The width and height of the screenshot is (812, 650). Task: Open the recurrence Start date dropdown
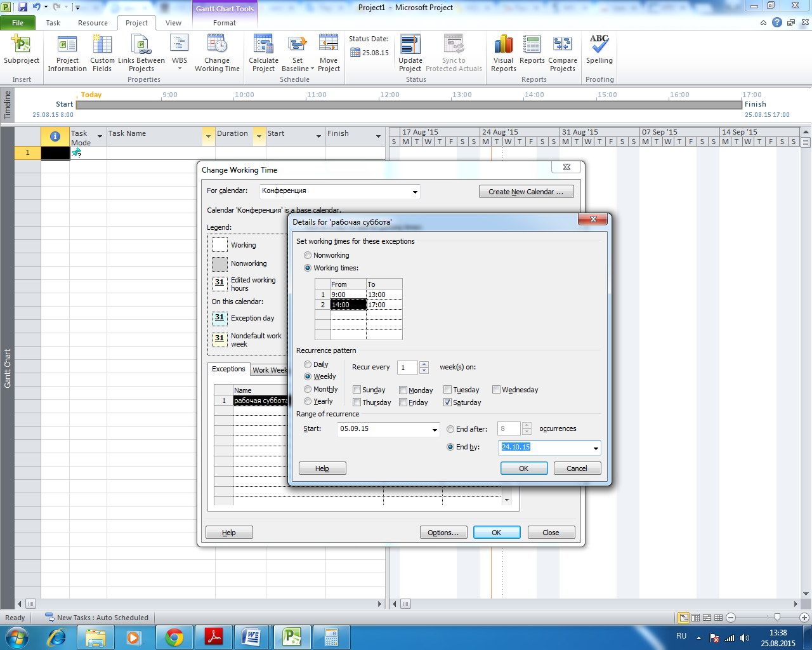tap(435, 430)
